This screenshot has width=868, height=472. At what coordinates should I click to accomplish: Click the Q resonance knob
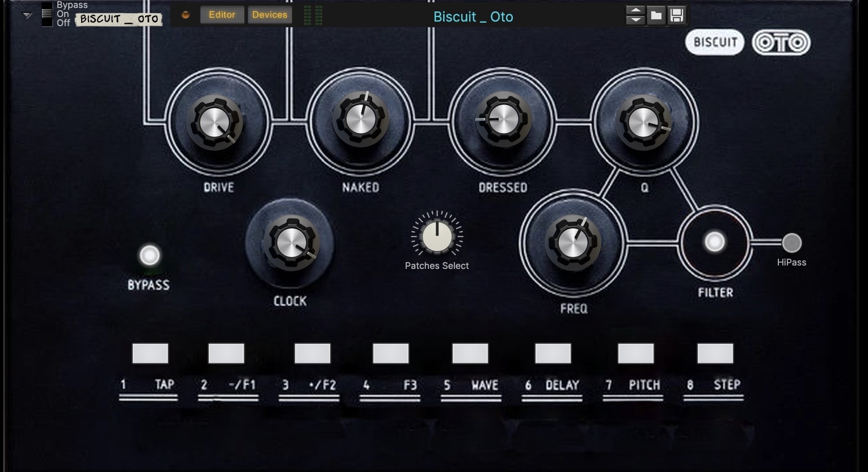point(643,123)
